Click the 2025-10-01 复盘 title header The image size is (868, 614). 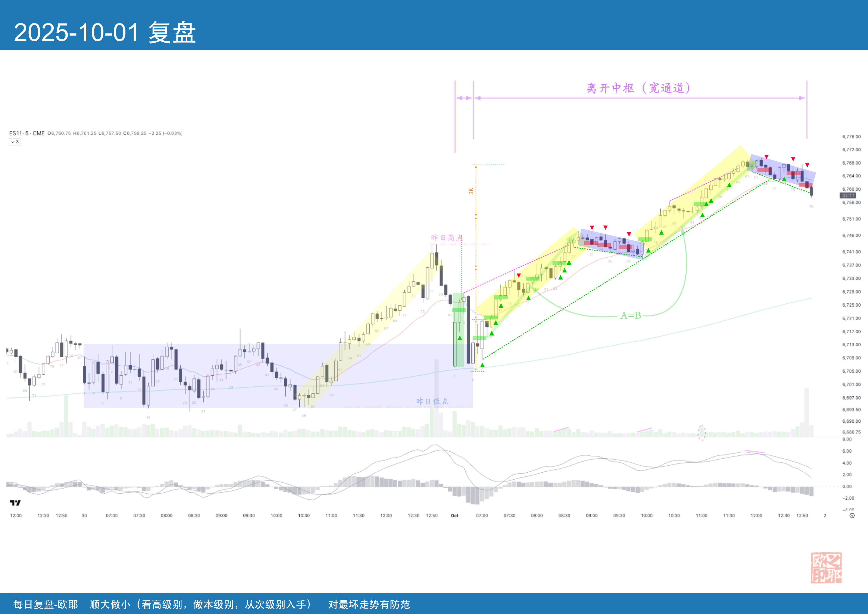coord(105,32)
